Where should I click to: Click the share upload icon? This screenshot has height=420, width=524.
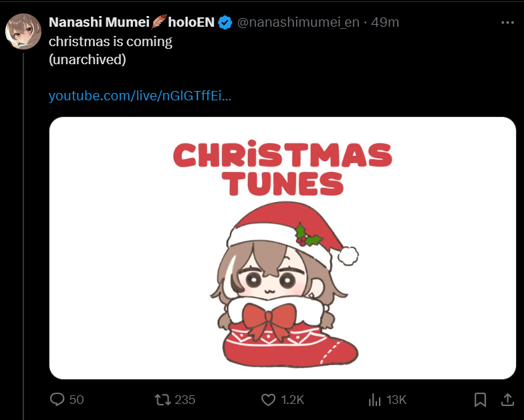(507, 400)
